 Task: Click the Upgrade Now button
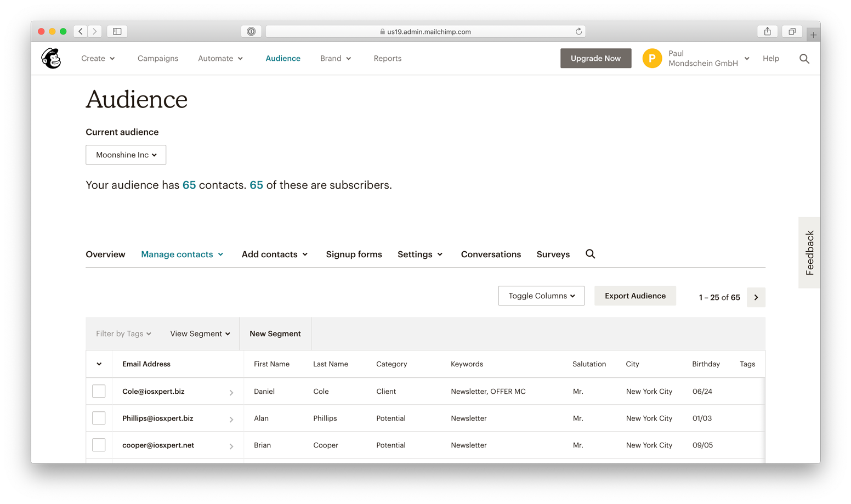(595, 58)
